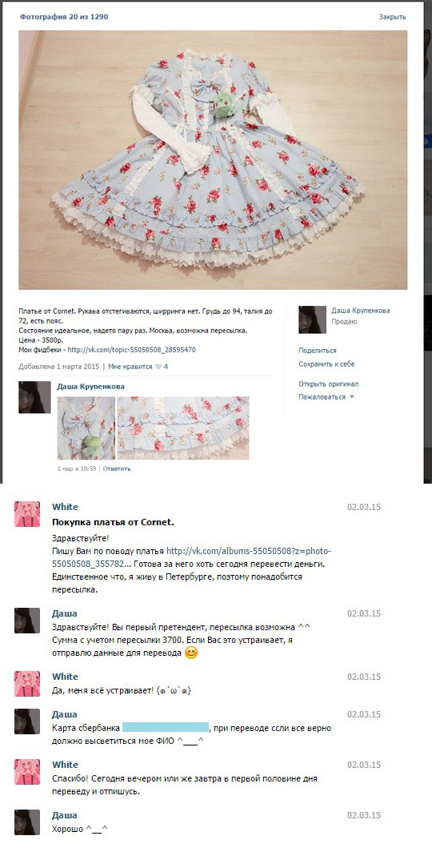
Task: Open commenter avatar next to dress thumbnails
Action: (x=34, y=397)
